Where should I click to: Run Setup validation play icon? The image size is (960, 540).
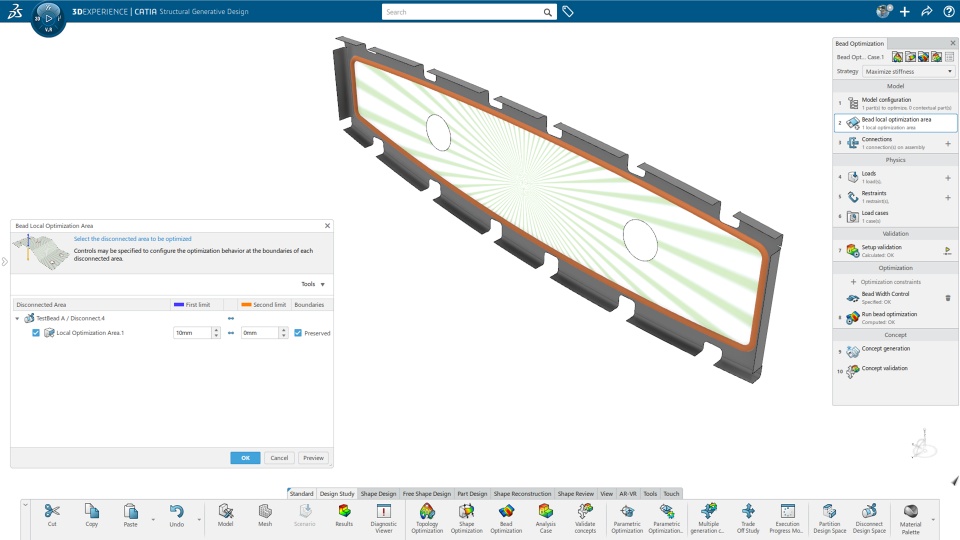click(x=948, y=250)
